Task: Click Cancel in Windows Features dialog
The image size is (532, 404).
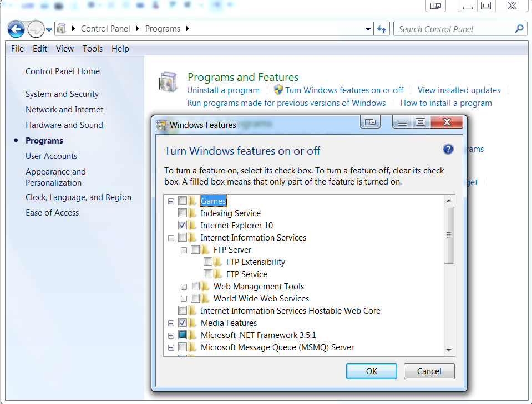Action: click(x=429, y=371)
